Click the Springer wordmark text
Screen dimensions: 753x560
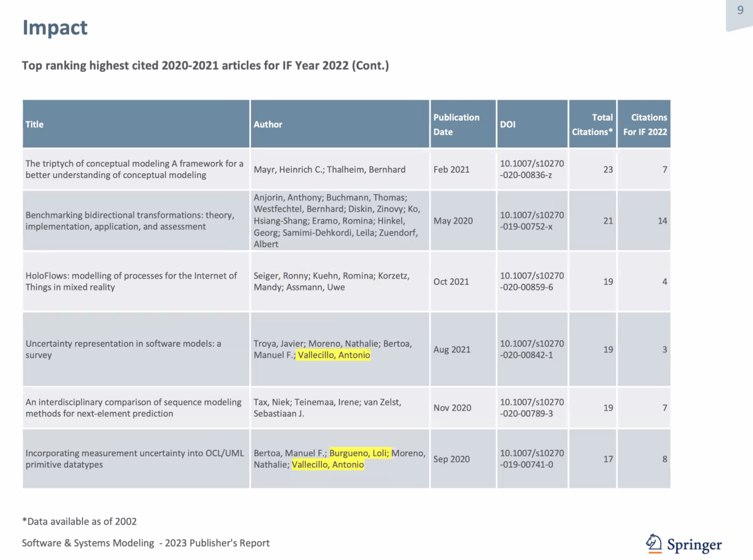pyautogui.click(x=694, y=545)
